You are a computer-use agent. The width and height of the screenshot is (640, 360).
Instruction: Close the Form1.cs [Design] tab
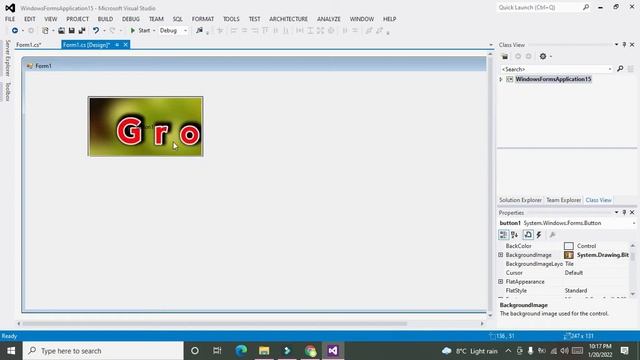[126, 45]
